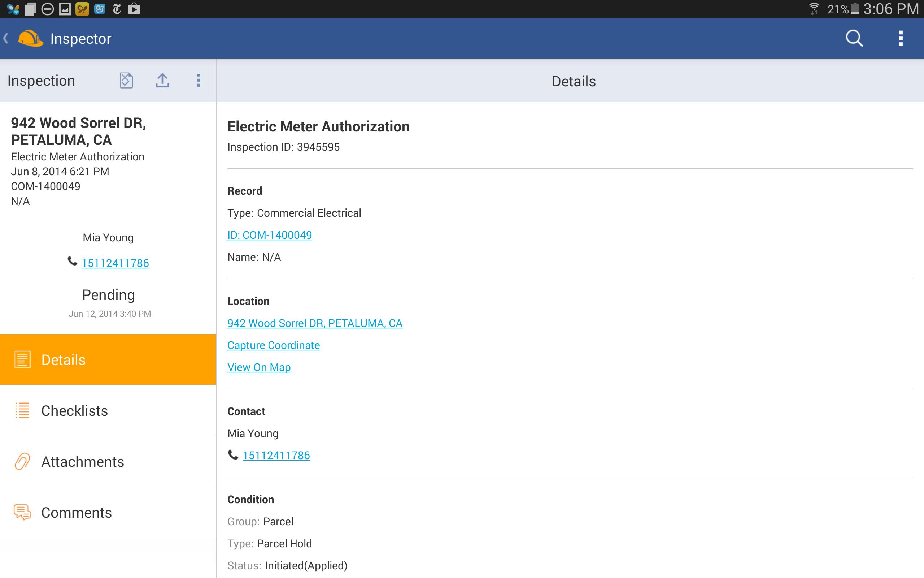Tap Type: Parcel Hold condition text
924x578 pixels.
coord(270,543)
